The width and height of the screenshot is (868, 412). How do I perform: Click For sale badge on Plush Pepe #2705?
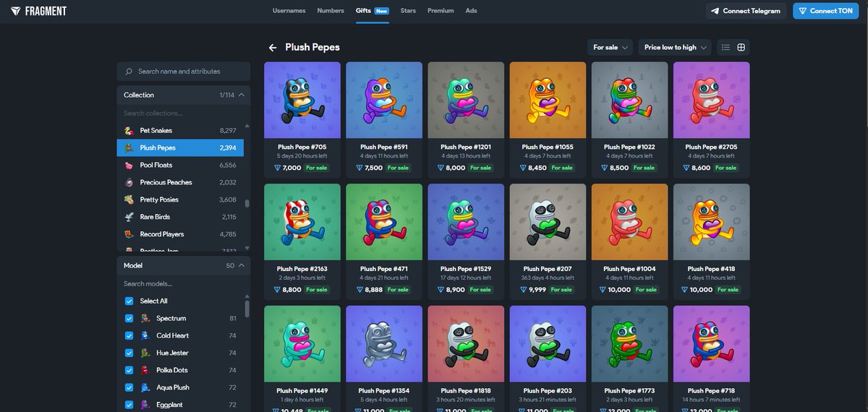point(726,168)
